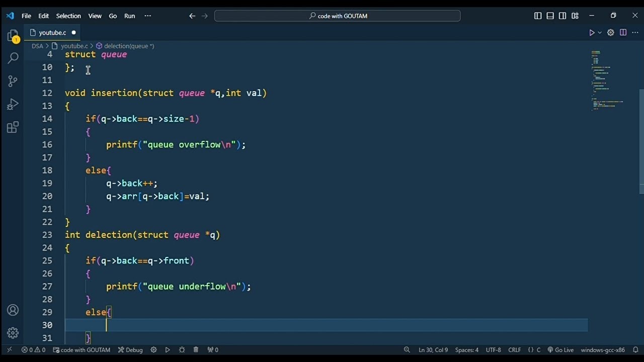
Task: Select the youtube.c editor tab
Action: 52,33
